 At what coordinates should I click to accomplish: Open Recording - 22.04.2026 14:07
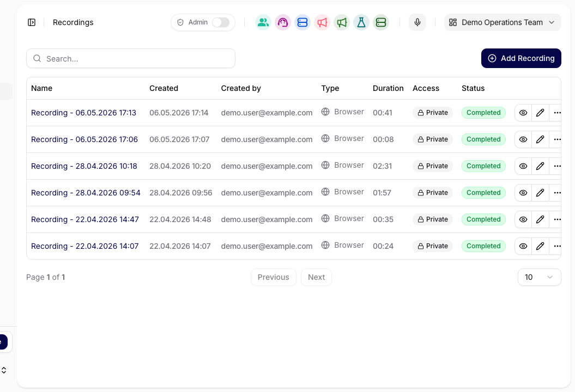click(84, 246)
